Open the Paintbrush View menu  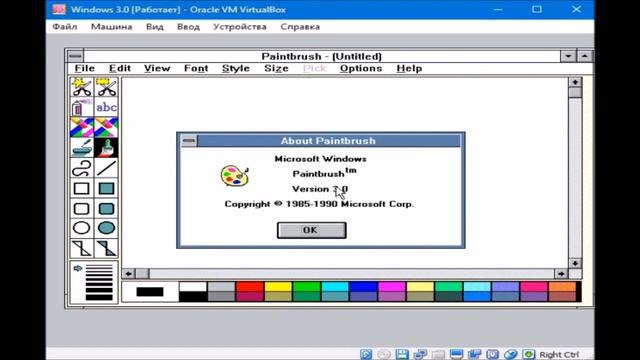pyautogui.click(x=157, y=68)
